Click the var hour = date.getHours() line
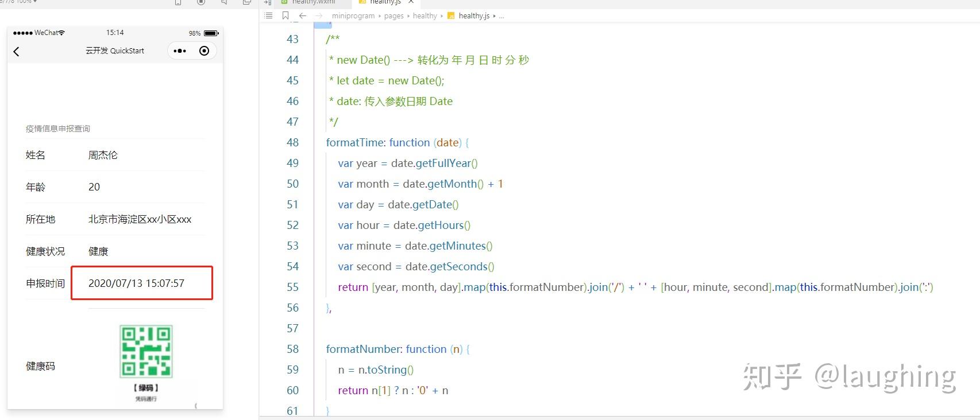 pos(404,225)
